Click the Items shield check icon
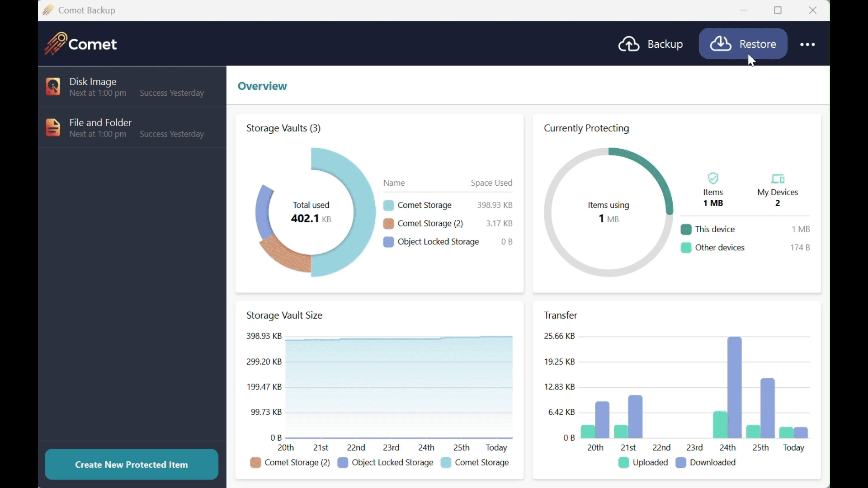Image resolution: width=868 pixels, height=488 pixels. 713,178
